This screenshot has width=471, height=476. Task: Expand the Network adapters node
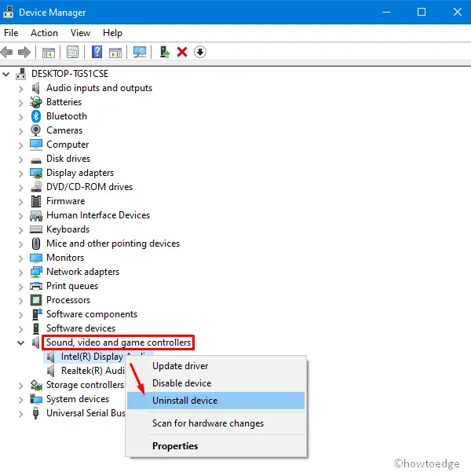(21, 272)
